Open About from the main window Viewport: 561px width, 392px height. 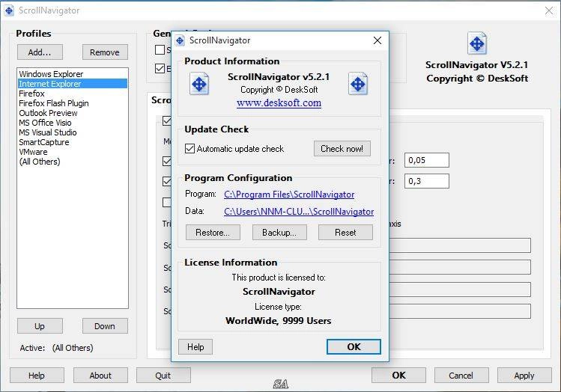[100, 376]
